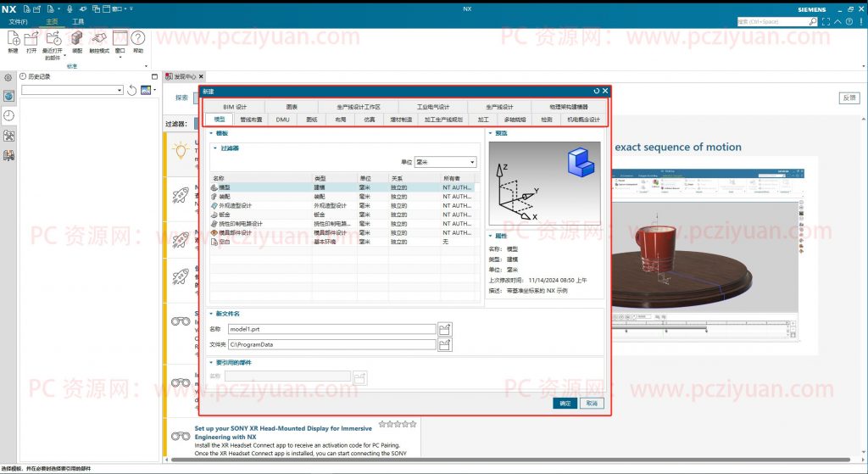This screenshot has width=868, height=474.
Task: Switch to the 工具 ribbon tab
Action: coord(78,21)
